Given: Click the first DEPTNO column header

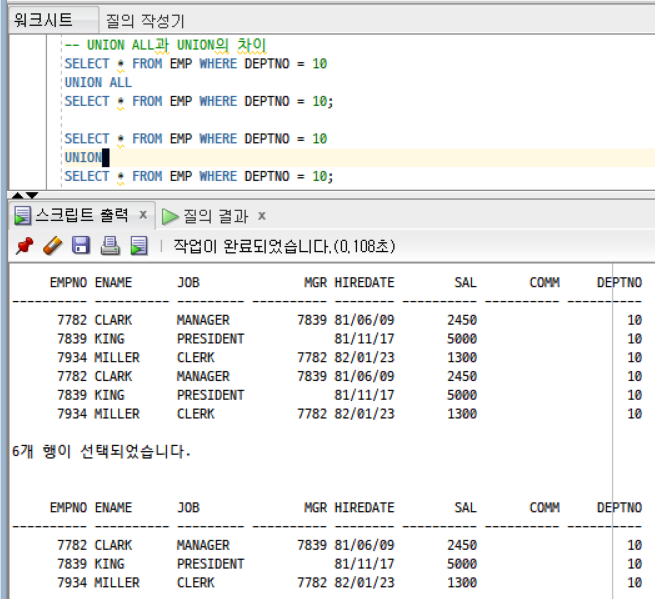Looking at the screenshot, I should (619, 282).
